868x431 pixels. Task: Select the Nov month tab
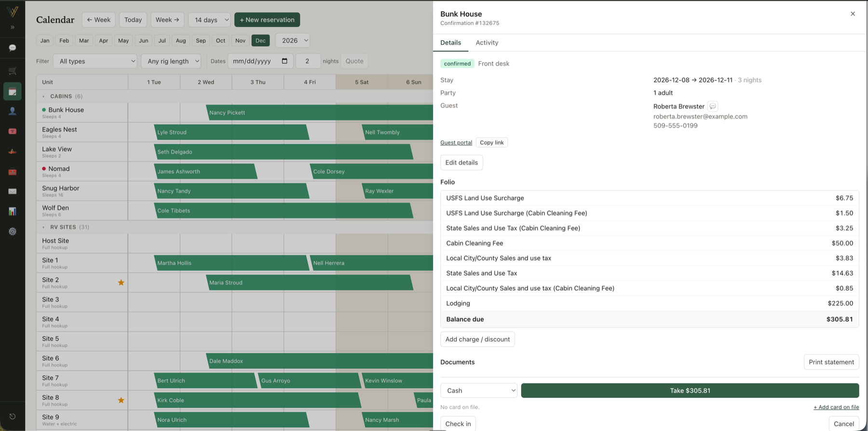[240, 40]
